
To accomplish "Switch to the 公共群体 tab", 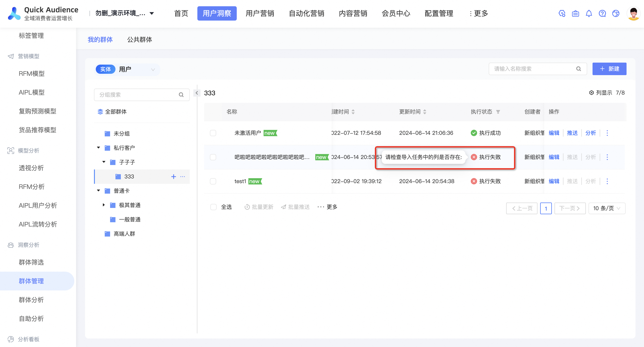I will [139, 40].
